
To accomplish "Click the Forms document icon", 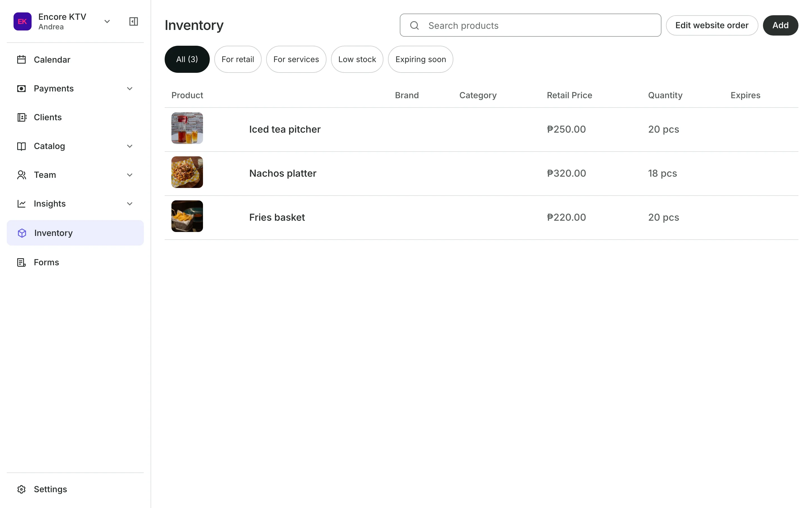I will coord(21,262).
